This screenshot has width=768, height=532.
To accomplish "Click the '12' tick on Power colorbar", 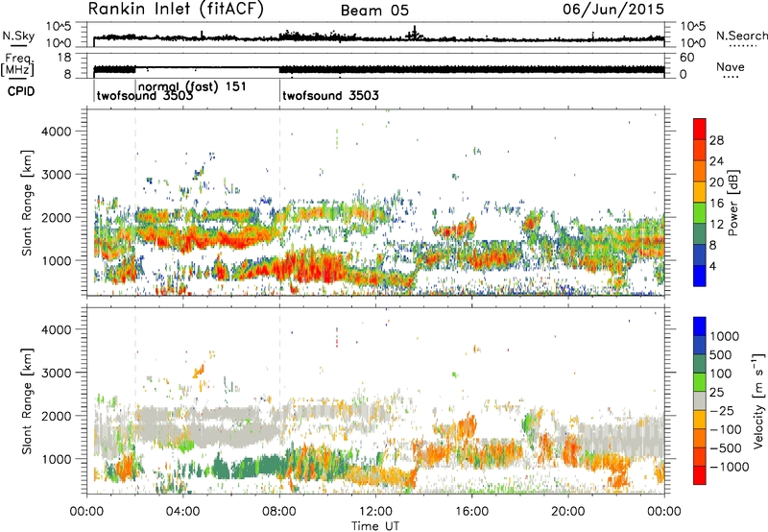I will pos(716,225).
